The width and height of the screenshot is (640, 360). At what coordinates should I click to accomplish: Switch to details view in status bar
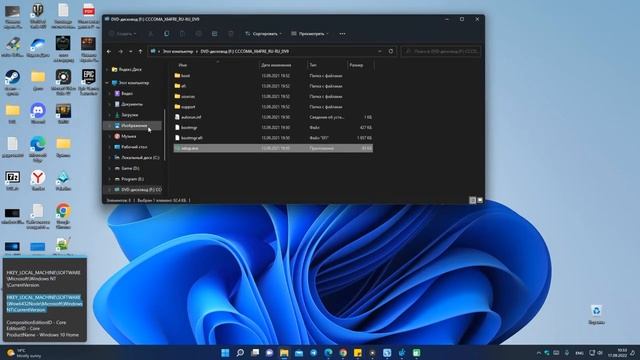[x=472, y=200]
